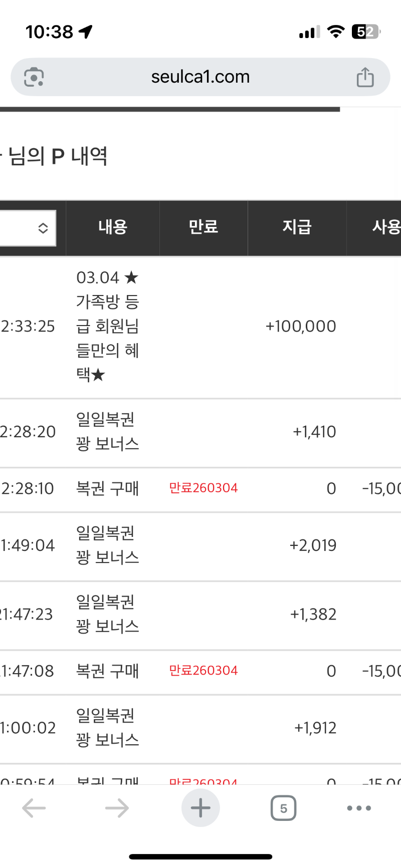Tap the 사용 column header
401x868 pixels.
(385, 227)
